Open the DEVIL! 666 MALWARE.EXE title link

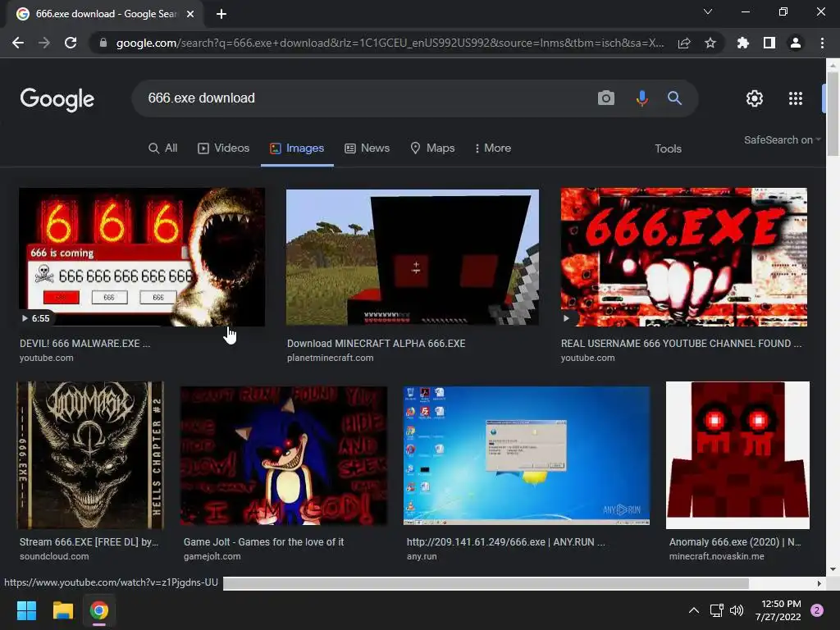84,344
